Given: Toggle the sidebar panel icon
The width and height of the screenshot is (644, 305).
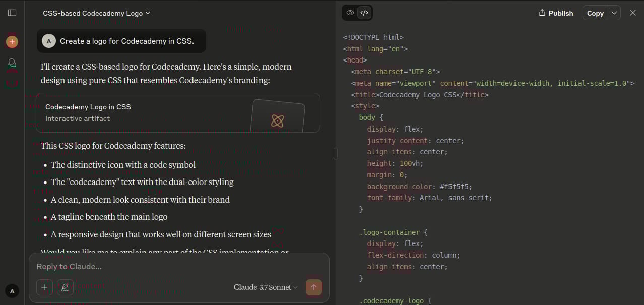Looking at the screenshot, I should coord(12,13).
